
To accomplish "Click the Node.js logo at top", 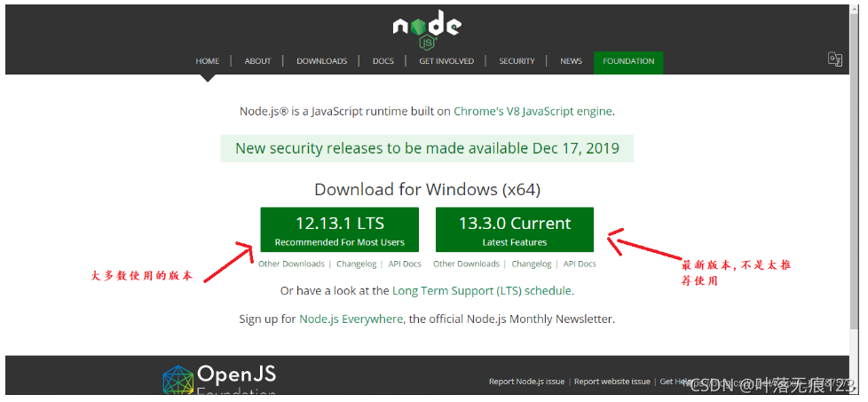I will click(427, 30).
